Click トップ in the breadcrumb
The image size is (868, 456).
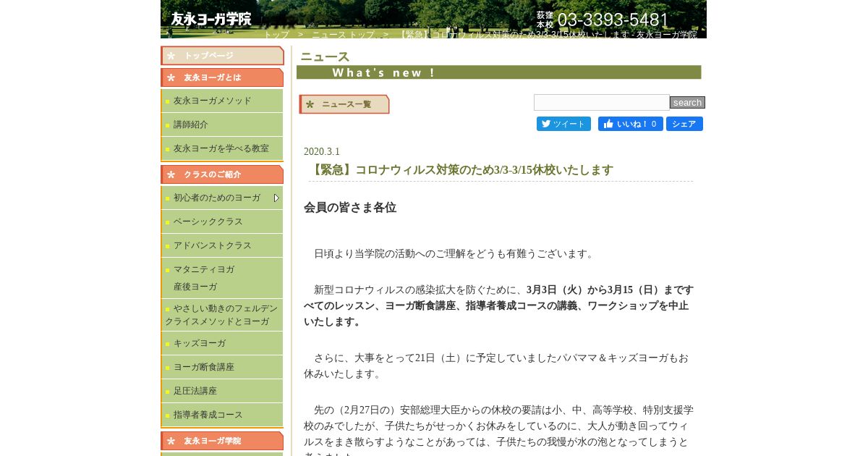276,34
